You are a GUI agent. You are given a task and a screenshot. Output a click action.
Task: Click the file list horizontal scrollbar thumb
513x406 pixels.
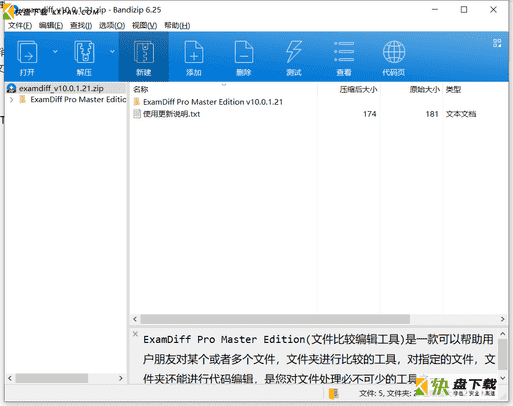275,319
